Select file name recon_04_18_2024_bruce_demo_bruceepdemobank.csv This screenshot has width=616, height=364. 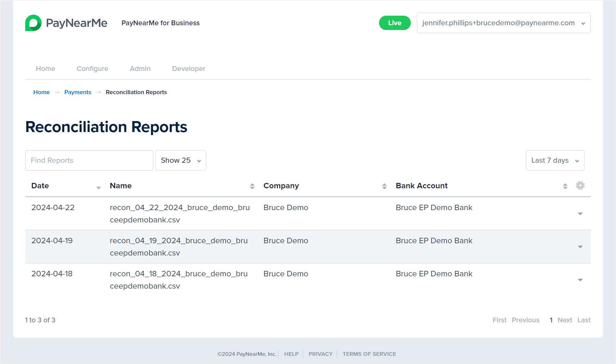coord(179,280)
